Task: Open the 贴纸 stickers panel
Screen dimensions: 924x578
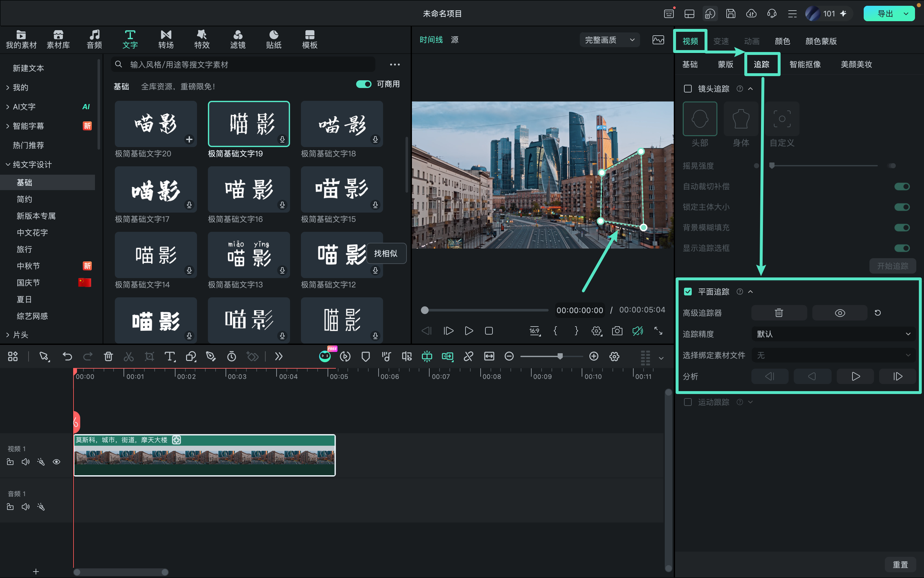Action: click(273, 39)
